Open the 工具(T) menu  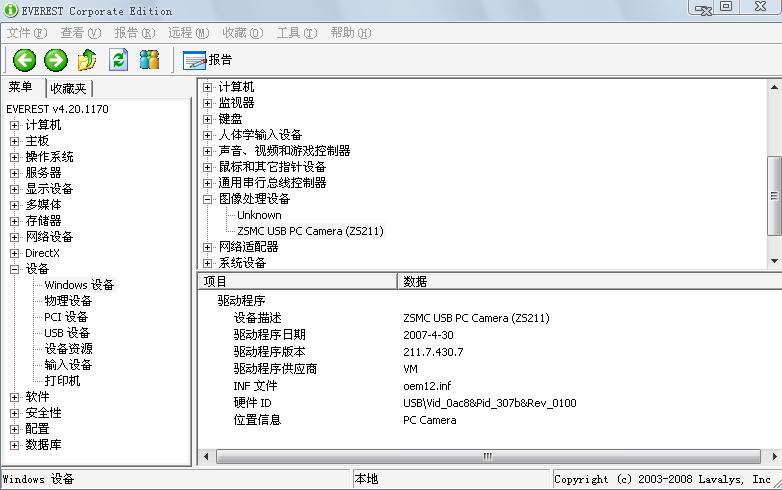[297, 33]
